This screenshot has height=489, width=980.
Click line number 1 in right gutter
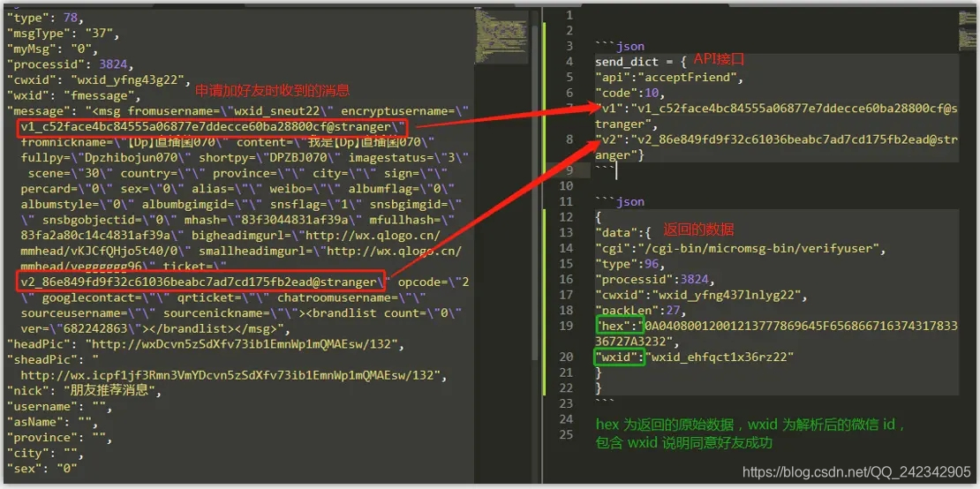click(x=568, y=14)
